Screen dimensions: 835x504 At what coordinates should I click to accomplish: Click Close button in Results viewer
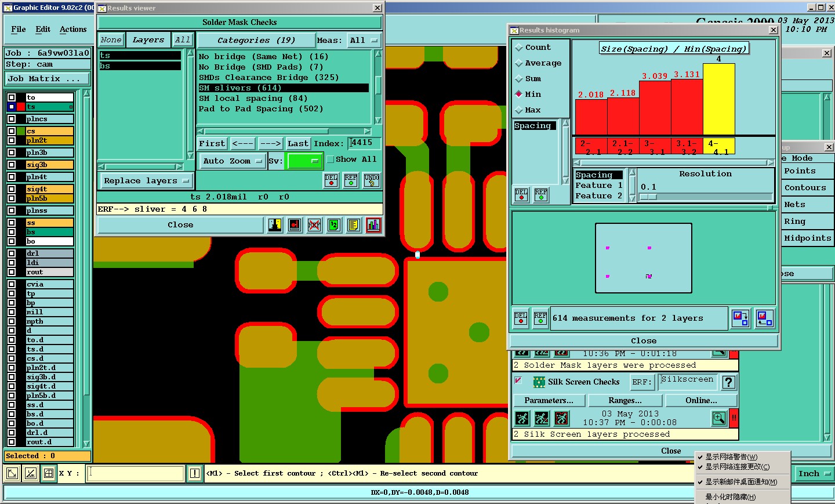(x=180, y=225)
